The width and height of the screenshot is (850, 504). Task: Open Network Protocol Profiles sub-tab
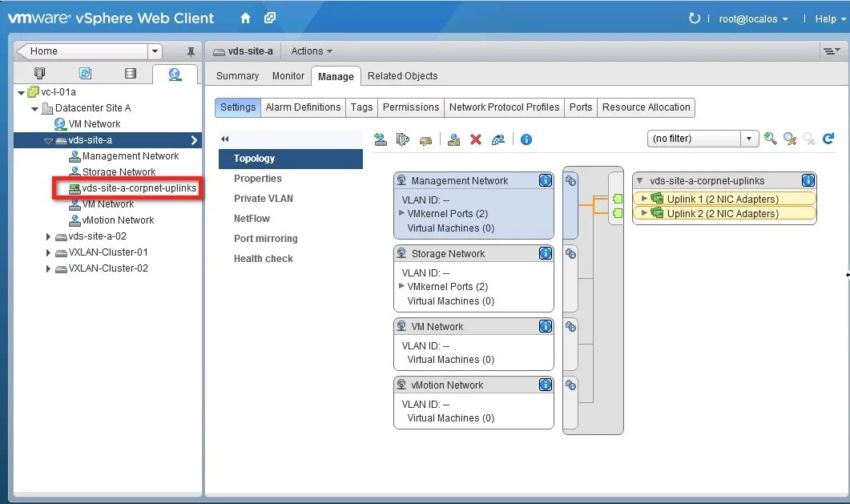[504, 107]
